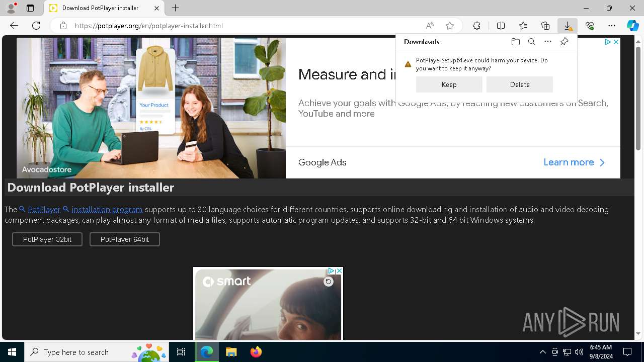
Task: Launch Firefox from taskbar
Action: pyautogui.click(x=256, y=352)
